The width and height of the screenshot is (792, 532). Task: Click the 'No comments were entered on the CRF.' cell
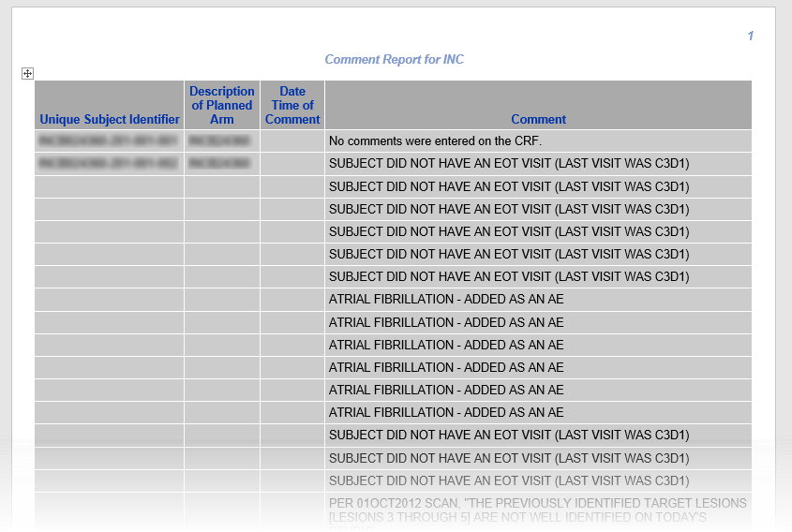(x=436, y=141)
